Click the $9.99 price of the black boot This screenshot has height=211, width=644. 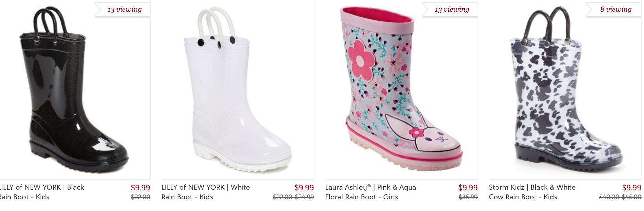point(140,188)
